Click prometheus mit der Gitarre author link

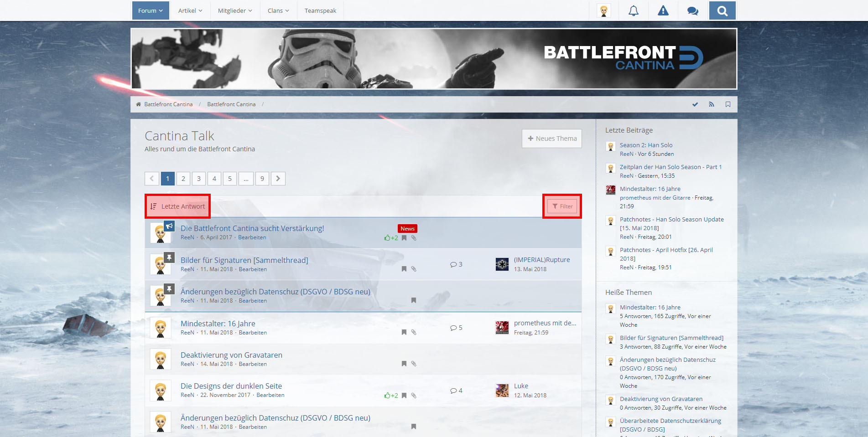655,198
